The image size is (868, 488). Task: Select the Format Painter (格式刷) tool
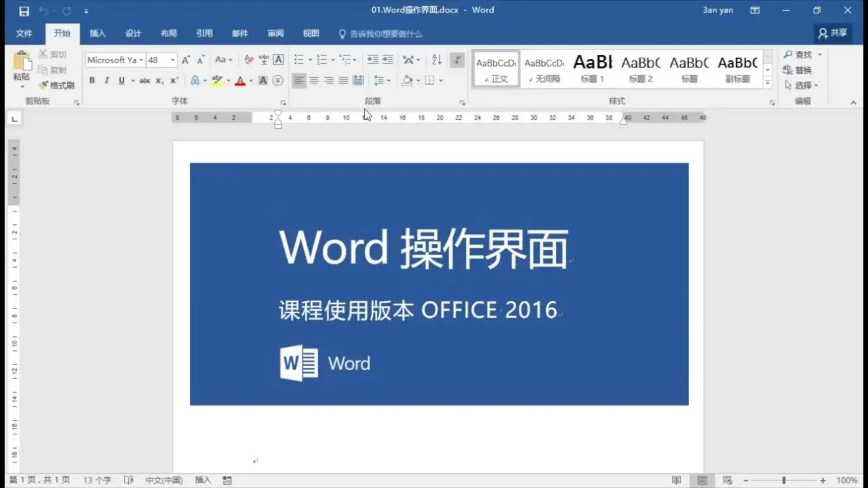click(56, 85)
